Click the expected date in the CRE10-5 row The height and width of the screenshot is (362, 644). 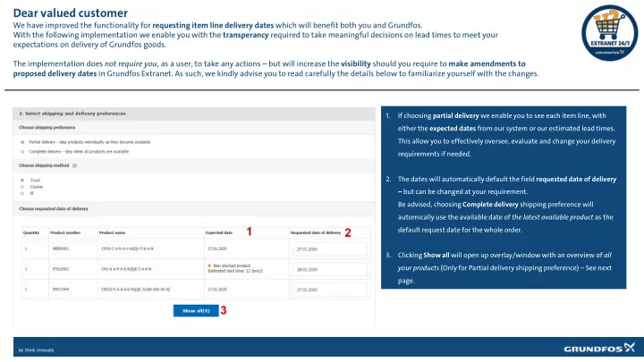tap(217, 290)
